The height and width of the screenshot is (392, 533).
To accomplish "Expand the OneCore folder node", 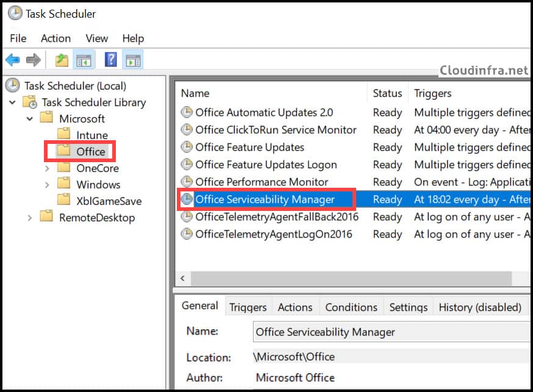I will pyautogui.click(x=47, y=168).
